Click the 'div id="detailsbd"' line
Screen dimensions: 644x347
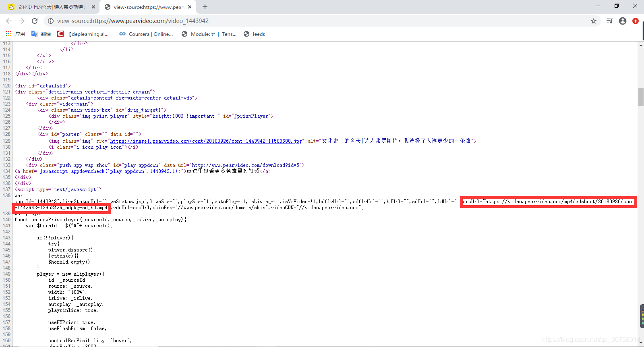(43, 86)
